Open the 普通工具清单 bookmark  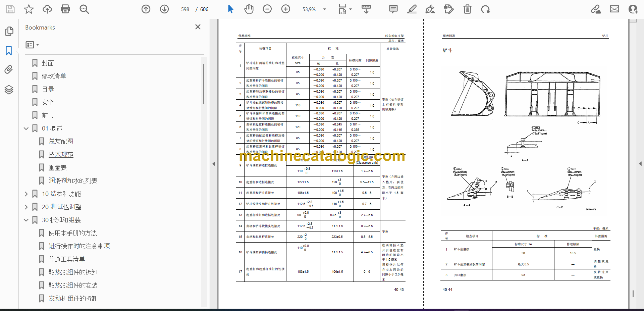(67, 259)
